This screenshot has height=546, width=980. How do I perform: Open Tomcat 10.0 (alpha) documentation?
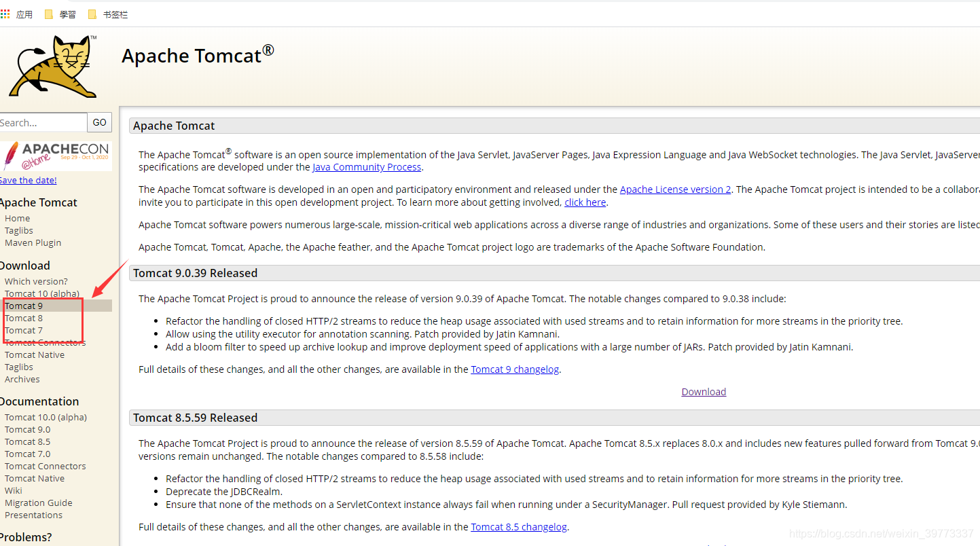coord(46,417)
